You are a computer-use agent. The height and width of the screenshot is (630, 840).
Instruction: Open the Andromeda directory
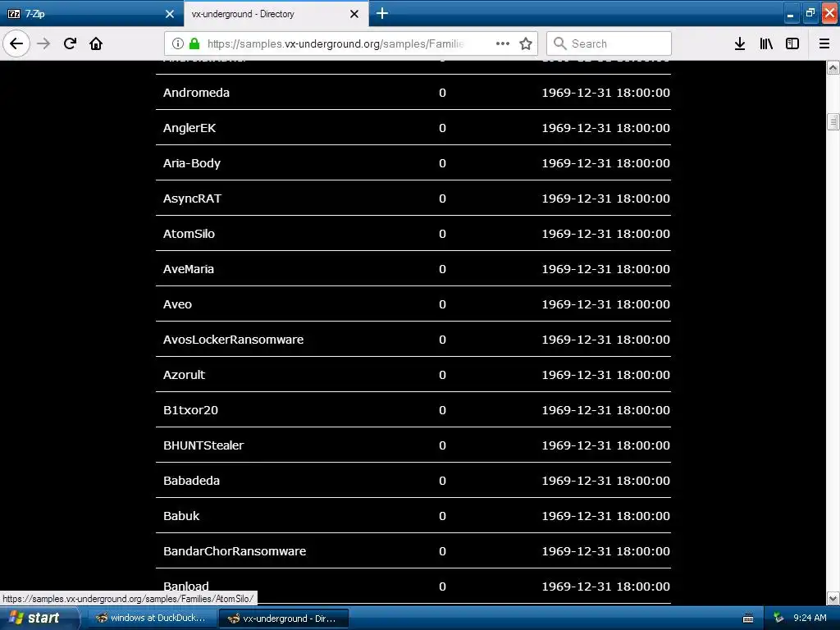tap(197, 93)
